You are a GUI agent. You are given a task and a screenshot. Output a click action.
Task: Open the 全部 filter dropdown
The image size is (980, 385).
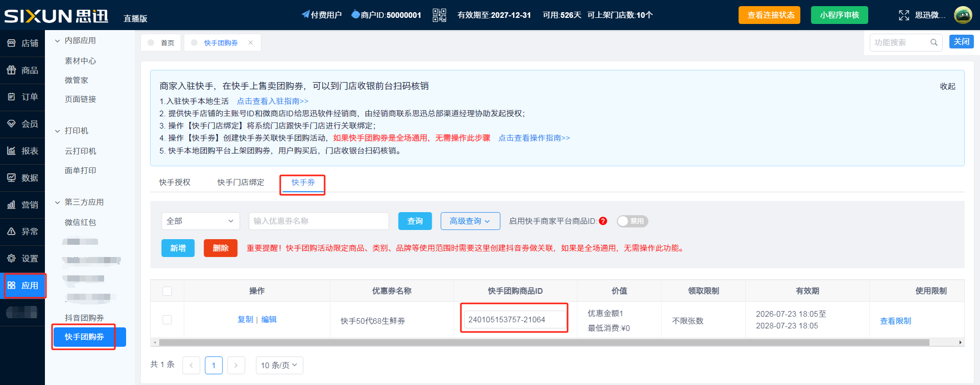point(201,221)
